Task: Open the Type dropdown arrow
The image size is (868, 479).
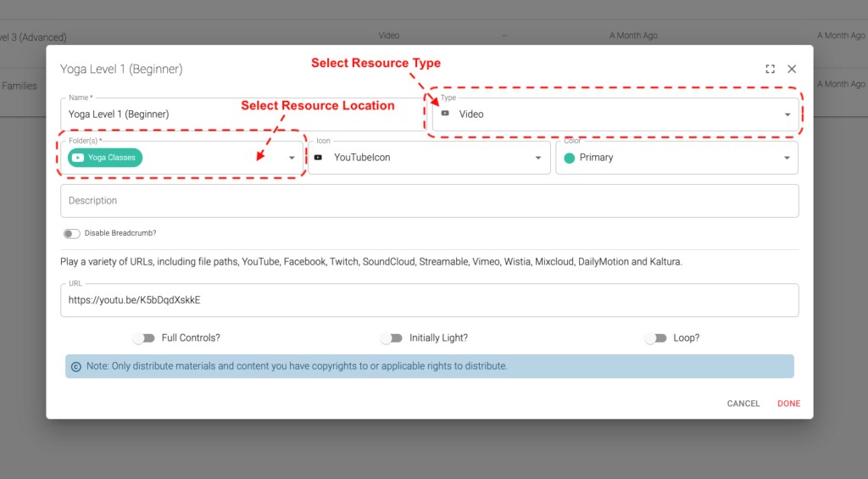Action: pos(787,114)
